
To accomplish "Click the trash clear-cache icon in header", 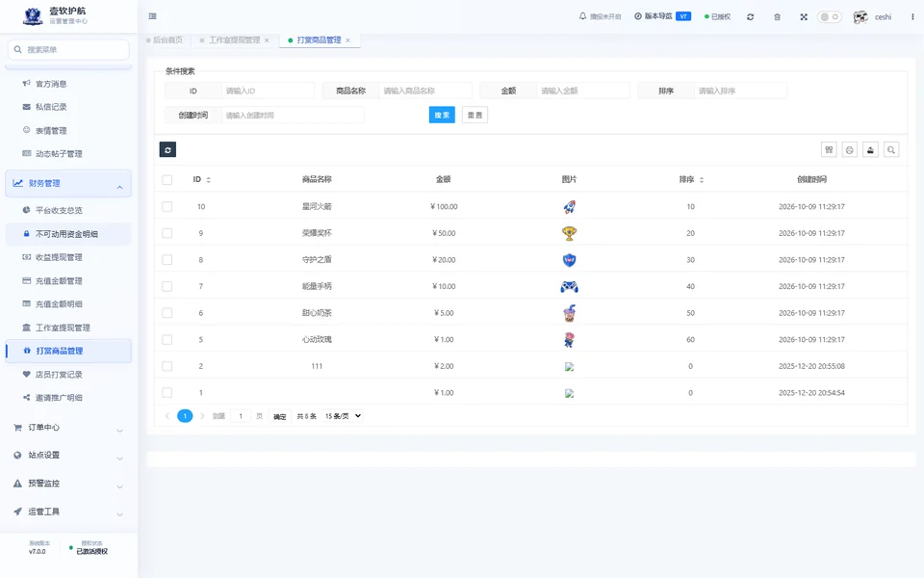I will tap(778, 17).
